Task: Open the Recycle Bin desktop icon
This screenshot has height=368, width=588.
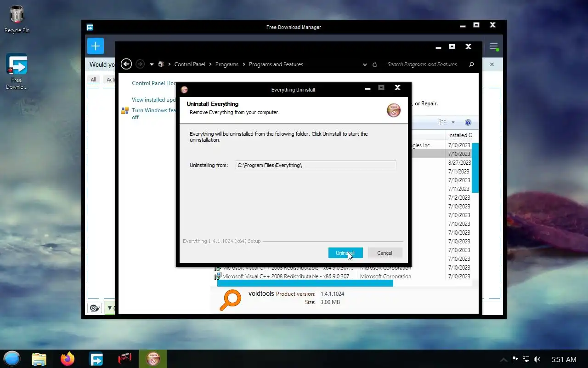Action: coord(17,19)
